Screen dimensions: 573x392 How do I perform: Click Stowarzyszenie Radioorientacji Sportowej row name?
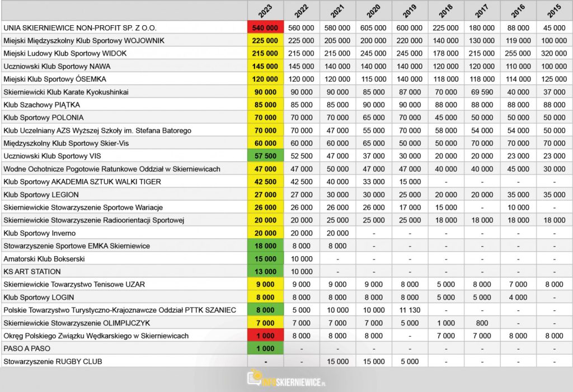[94, 220]
